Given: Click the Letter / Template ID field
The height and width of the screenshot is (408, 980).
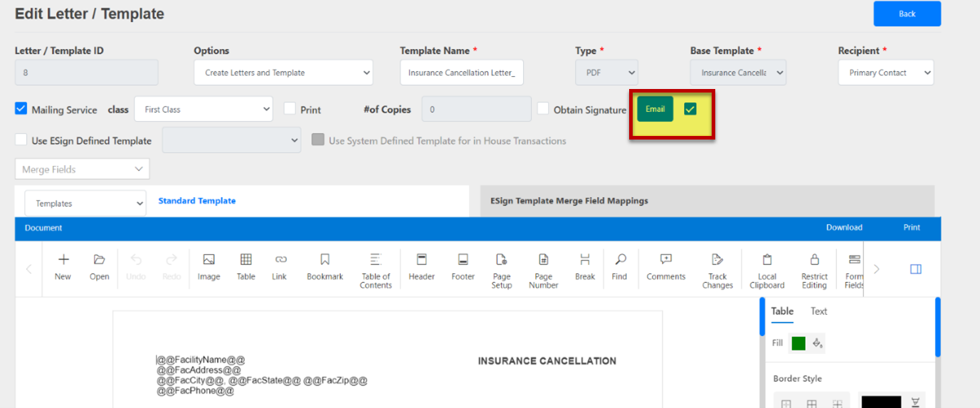Looking at the screenshot, I should click(x=86, y=73).
